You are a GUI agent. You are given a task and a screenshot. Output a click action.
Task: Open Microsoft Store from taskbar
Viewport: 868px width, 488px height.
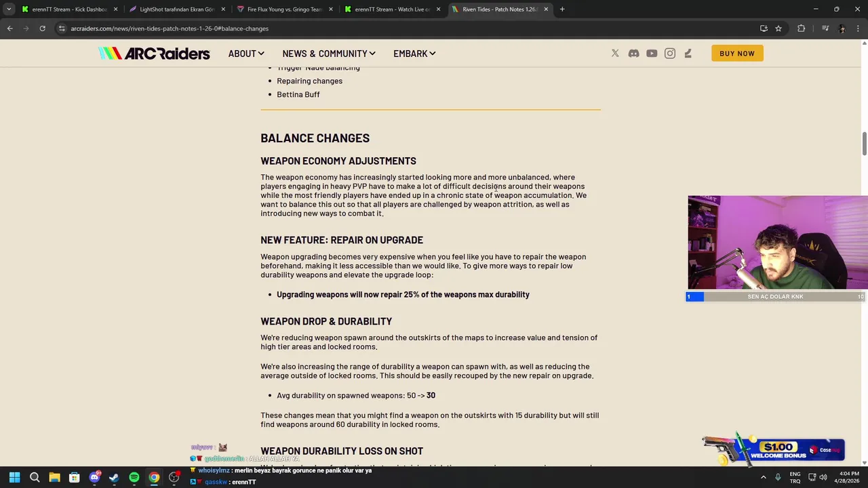coord(75,477)
